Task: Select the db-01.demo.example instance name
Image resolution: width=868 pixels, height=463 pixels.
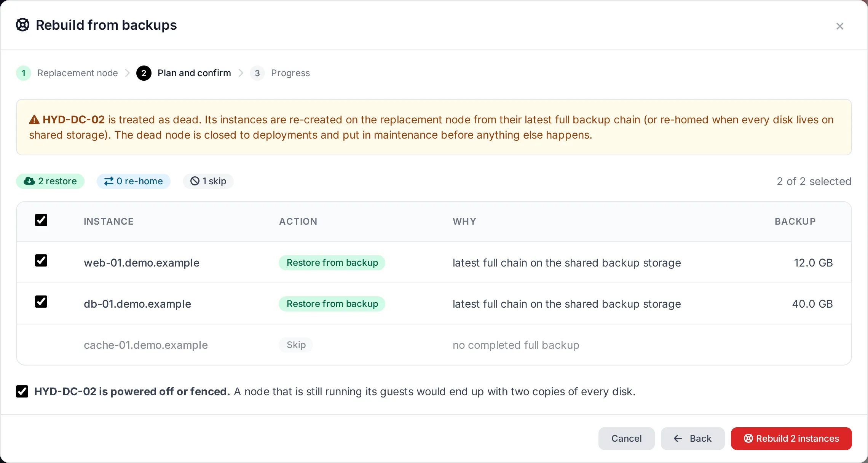Action: coord(137,304)
